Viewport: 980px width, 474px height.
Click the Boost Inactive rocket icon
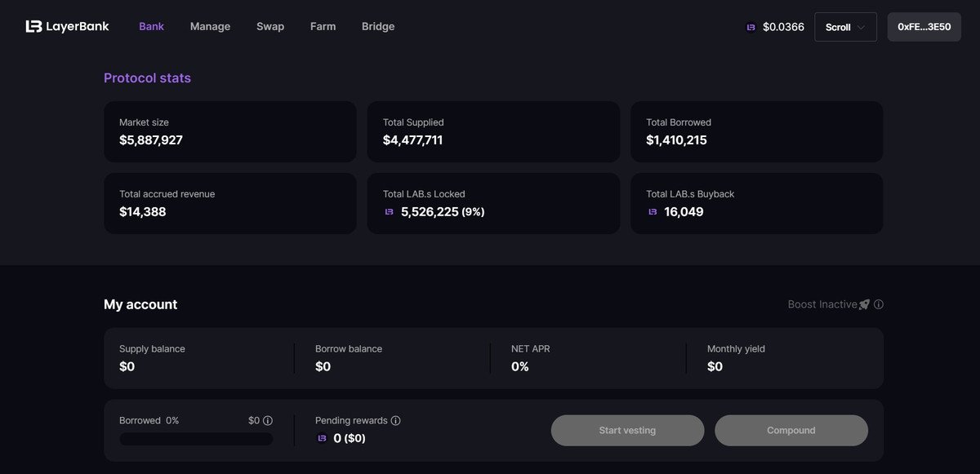pyautogui.click(x=864, y=304)
